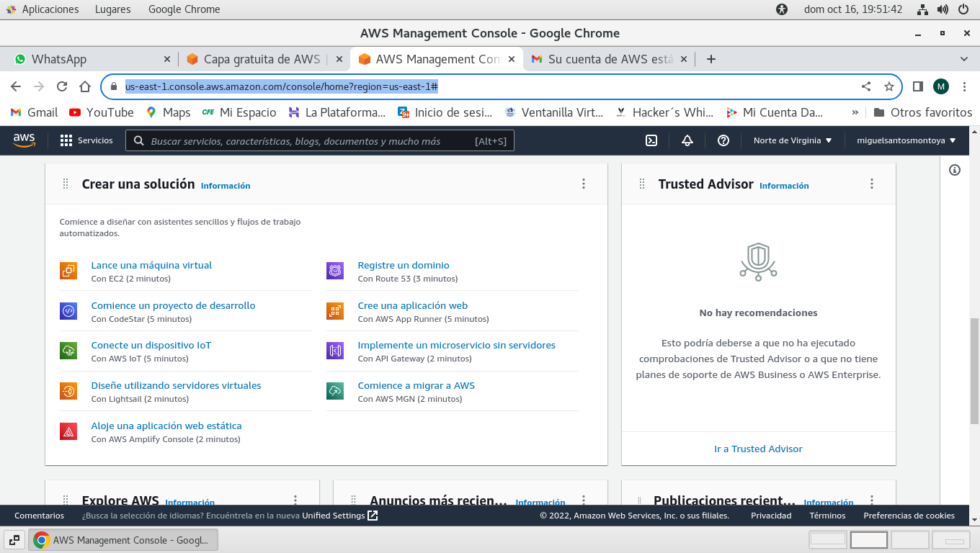Open the Servicios grid menu

(86, 140)
